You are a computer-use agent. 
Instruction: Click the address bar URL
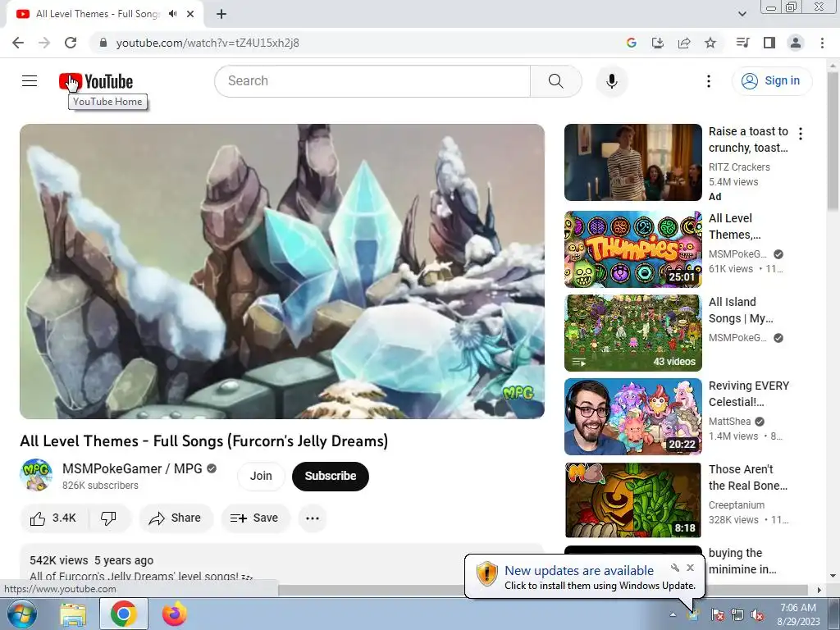point(208,43)
